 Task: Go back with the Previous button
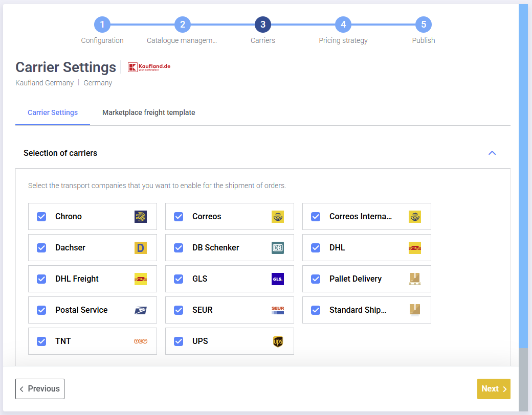coord(40,389)
